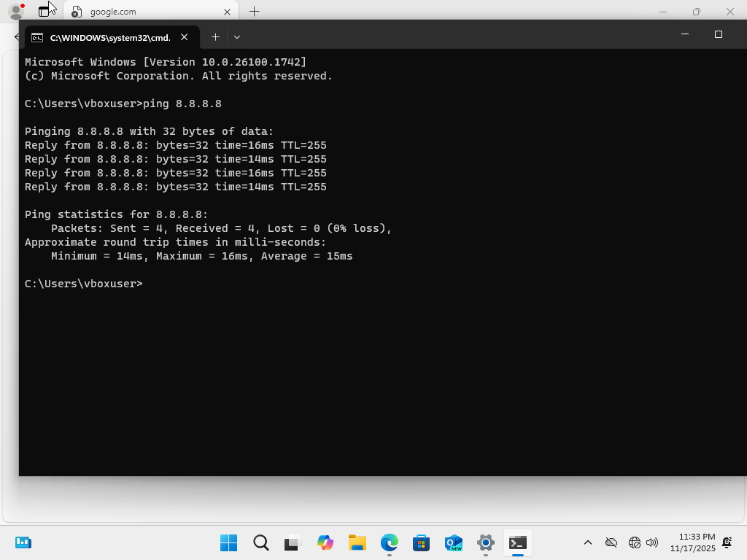Open the Windows Start menu
Viewport: 747px width, 560px height.
pos(228,542)
